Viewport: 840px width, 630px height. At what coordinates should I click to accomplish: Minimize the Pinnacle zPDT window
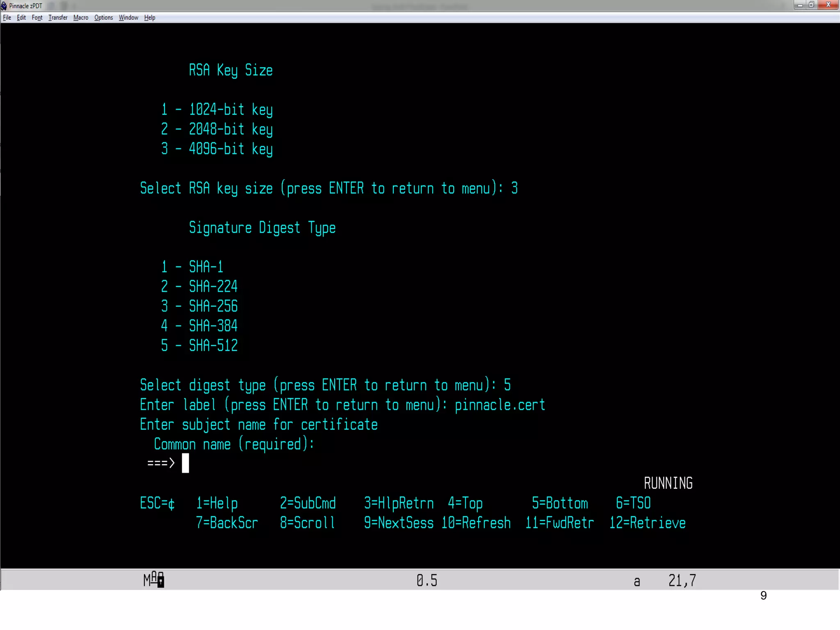(x=799, y=5)
